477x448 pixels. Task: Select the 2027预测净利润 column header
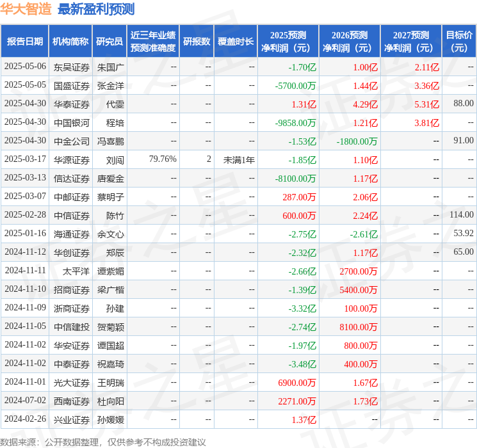[x=411, y=42]
